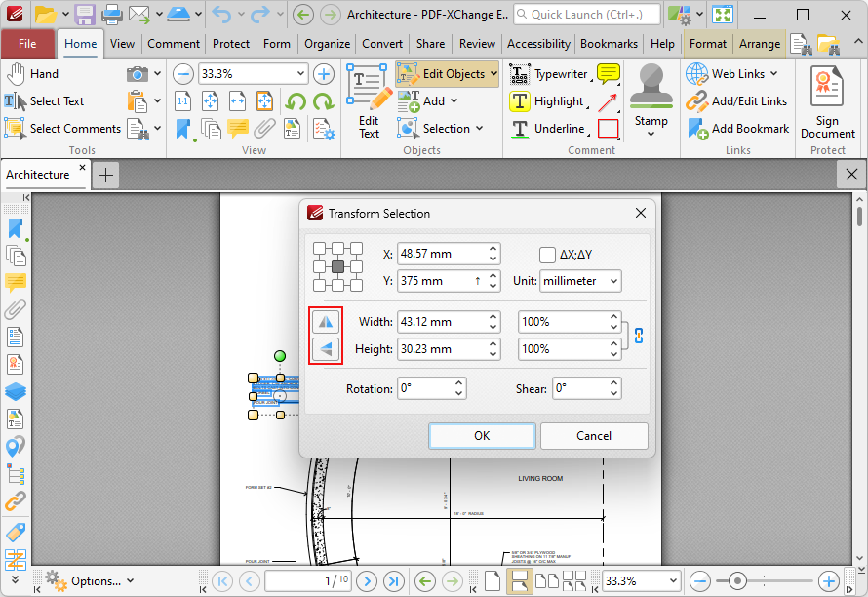This screenshot has height=597, width=868.
Task: Go to the next page
Action: coord(367,581)
